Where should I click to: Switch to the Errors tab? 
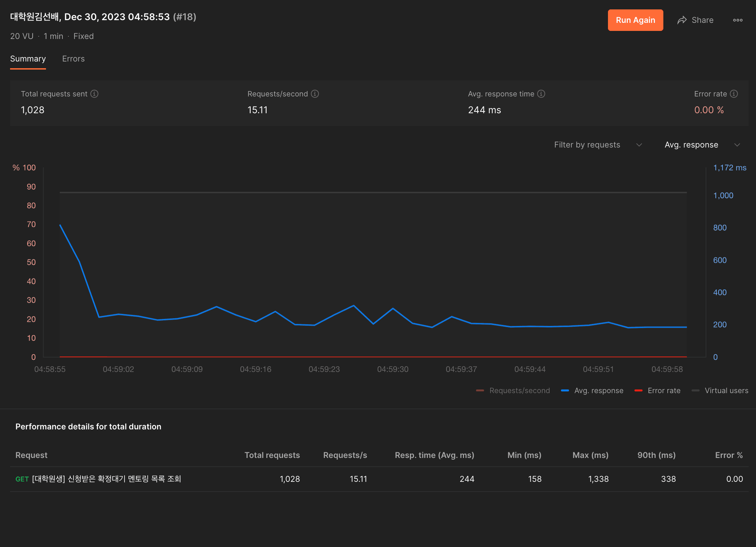[x=73, y=59]
